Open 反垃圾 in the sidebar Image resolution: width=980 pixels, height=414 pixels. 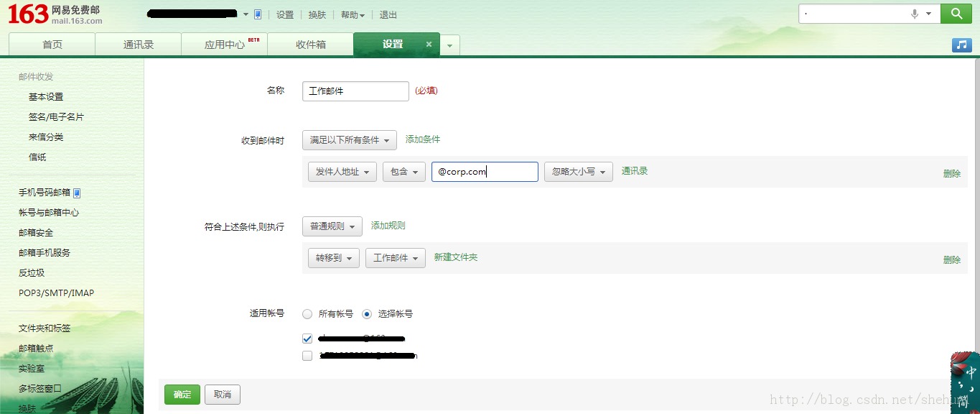[32, 273]
